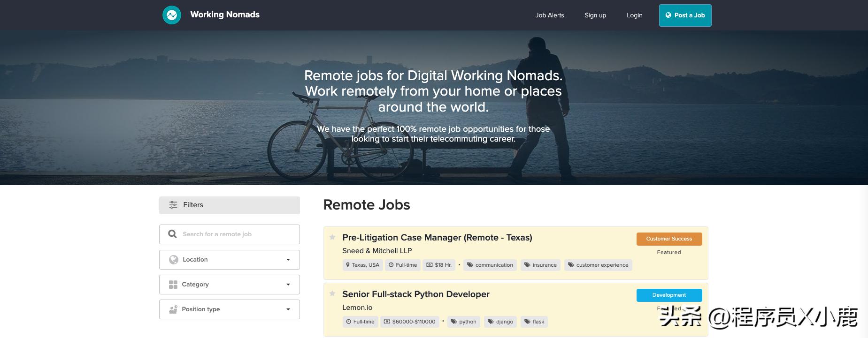Favorite the Senior Full-stack Python Developer job
The height and width of the screenshot is (338, 868).
click(332, 293)
